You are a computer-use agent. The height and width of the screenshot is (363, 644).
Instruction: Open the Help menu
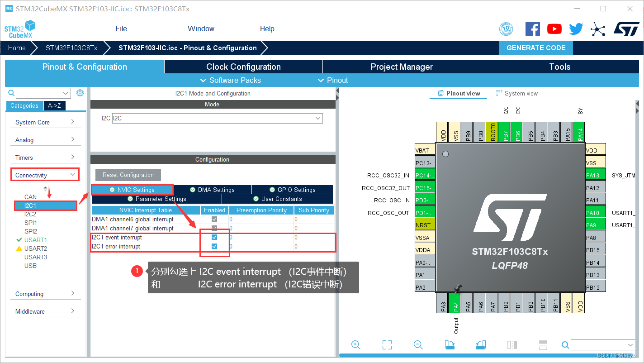pyautogui.click(x=267, y=29)
